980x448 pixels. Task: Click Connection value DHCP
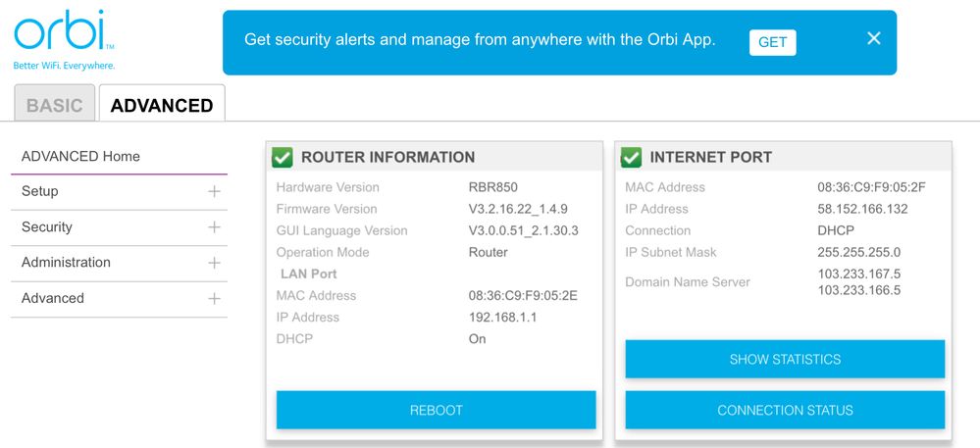pyautogui.click(x=836, y=230)
